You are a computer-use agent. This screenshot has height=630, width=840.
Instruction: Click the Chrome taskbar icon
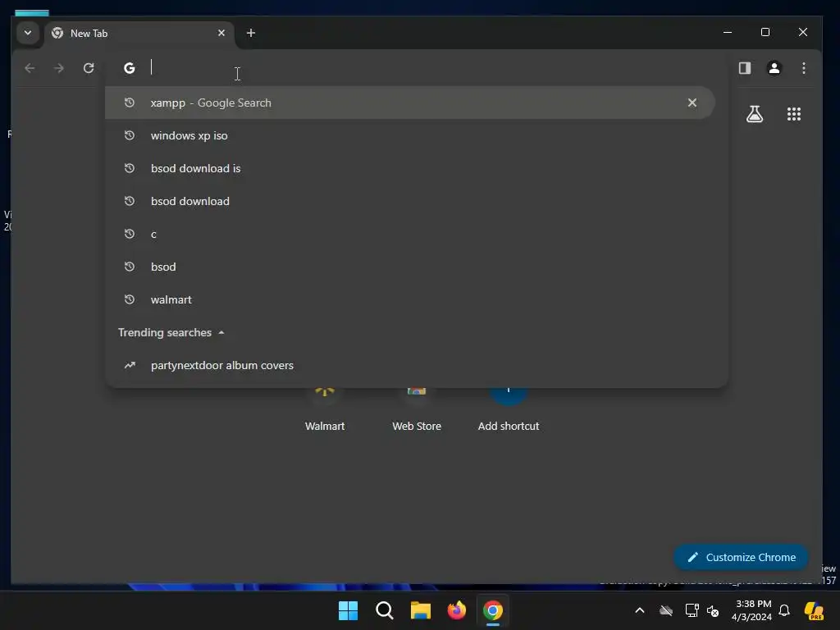click(493, 610)
